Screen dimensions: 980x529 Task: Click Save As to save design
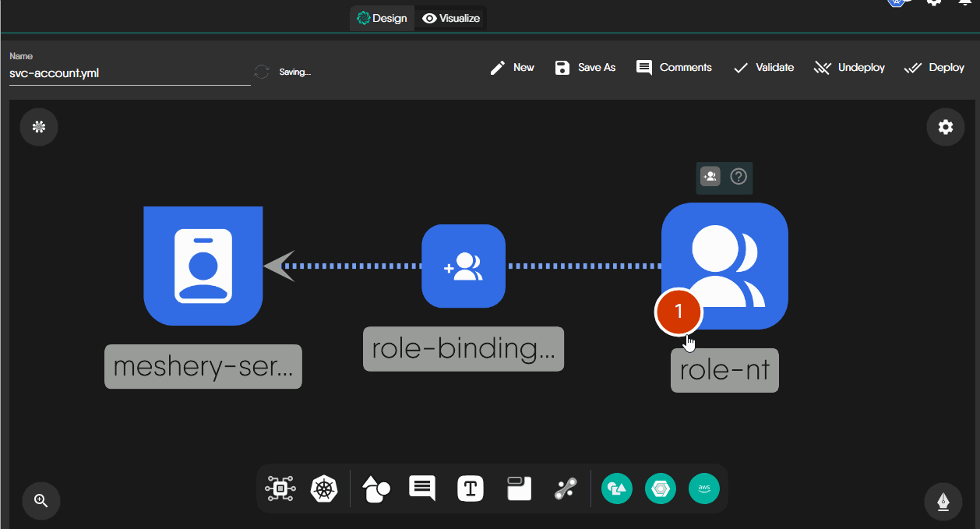coord(585,68)
